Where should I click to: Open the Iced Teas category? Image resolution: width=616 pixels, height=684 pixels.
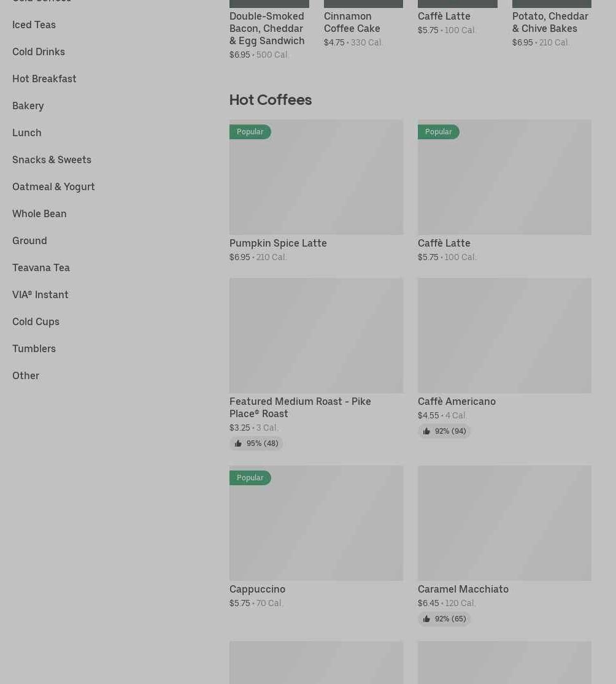[x=34, y=25]
